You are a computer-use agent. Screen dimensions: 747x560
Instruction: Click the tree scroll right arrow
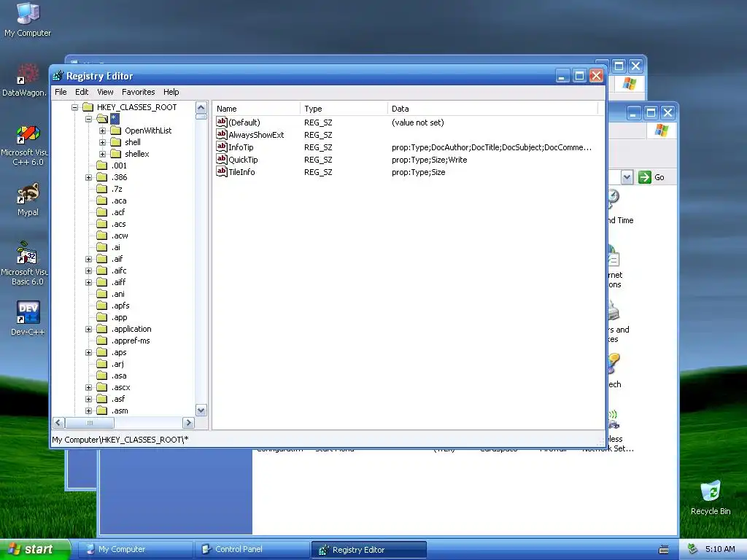[189, 423]
